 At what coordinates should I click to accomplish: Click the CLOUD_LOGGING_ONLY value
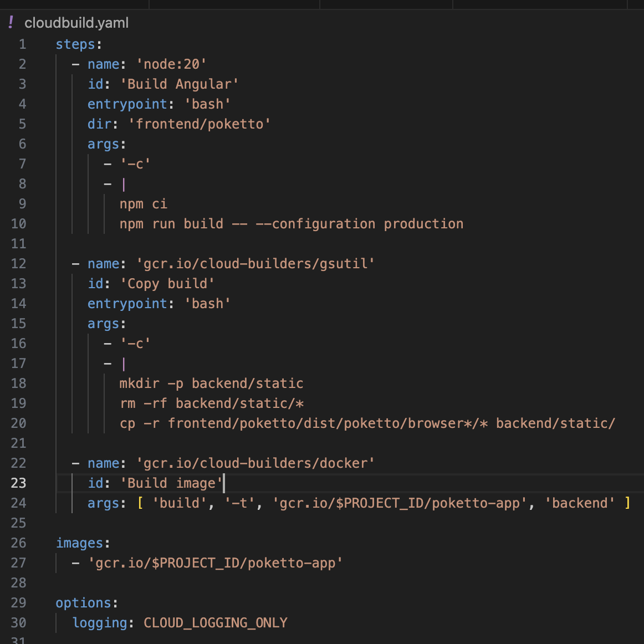coord(215,623)
